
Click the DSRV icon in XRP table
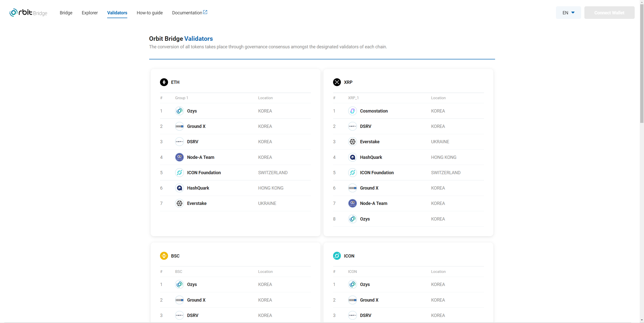(352, 126)
